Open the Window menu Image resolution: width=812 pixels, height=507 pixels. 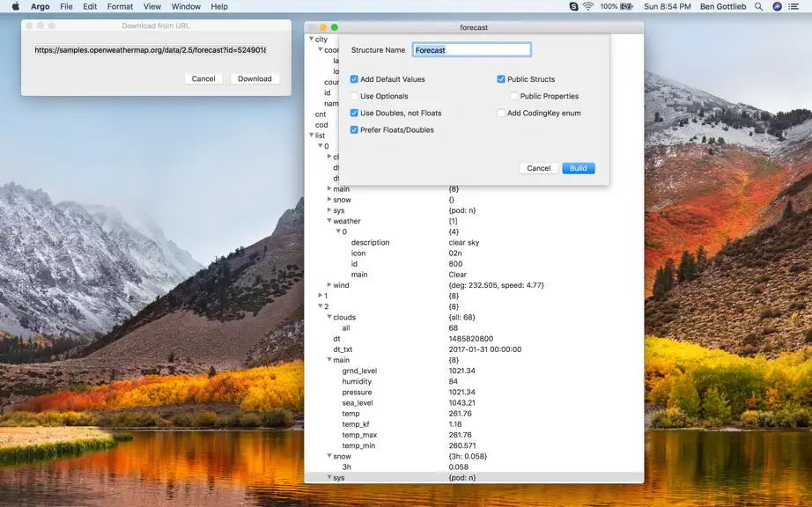click(186, 6)
